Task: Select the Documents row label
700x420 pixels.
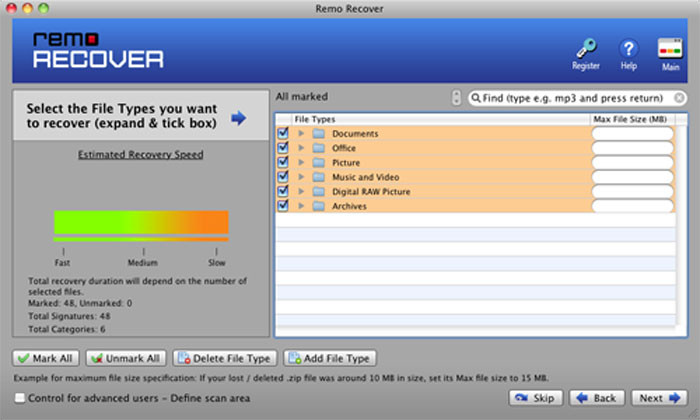Action: (x=355, y=133)
